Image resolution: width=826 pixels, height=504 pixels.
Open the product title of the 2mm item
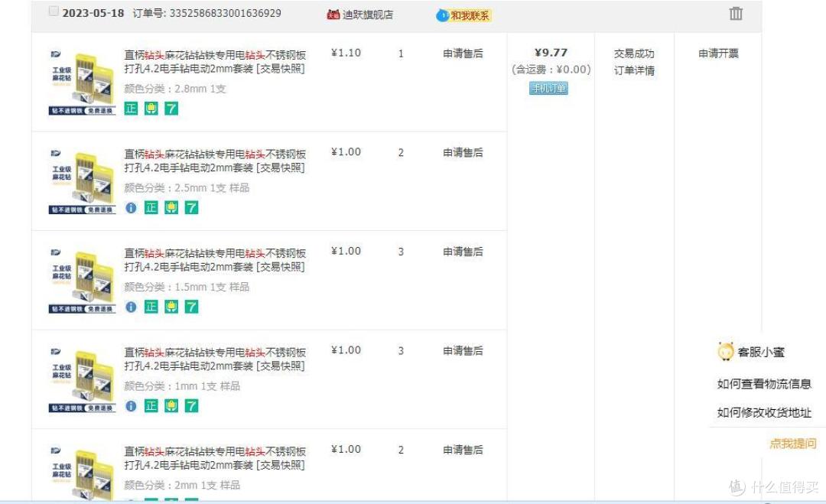point(215,457)
